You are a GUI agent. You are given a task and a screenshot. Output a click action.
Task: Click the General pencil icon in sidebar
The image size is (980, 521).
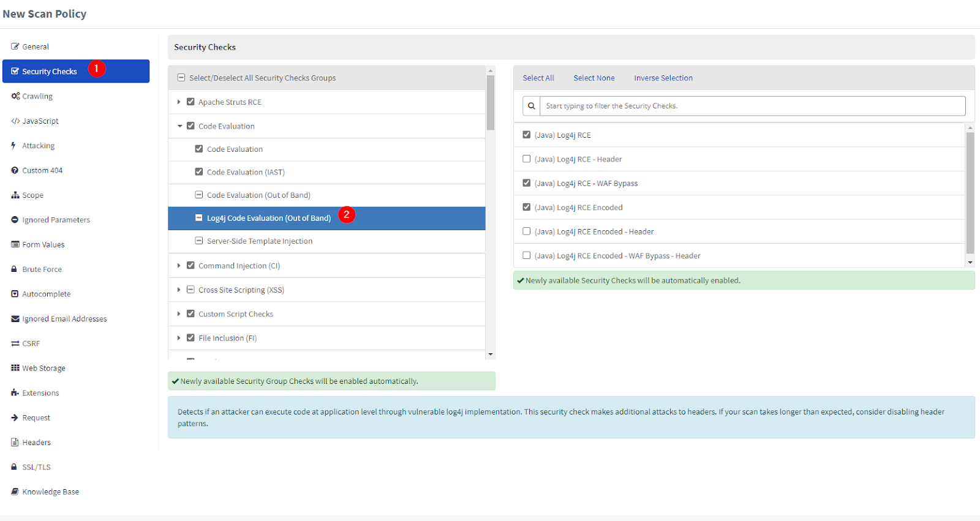[15, 47]
